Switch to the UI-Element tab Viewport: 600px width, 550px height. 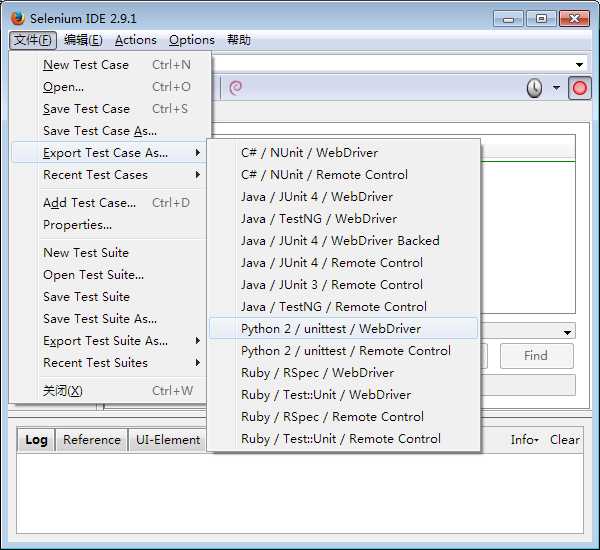pyautogui.click(x=168, y=440)
